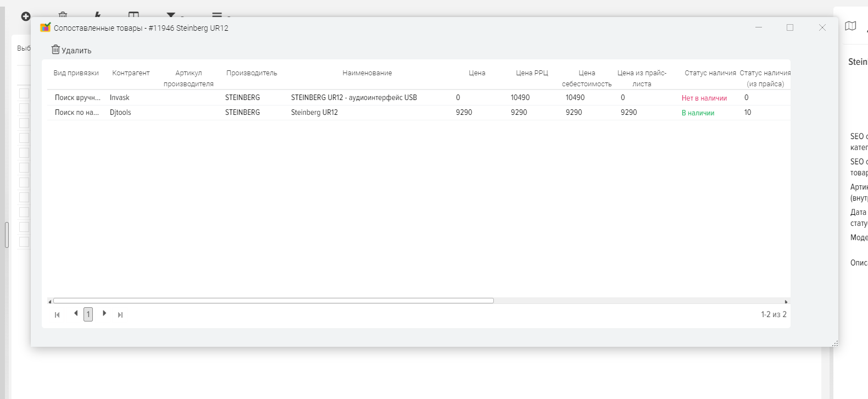Go to the previous page of the table

76,313
